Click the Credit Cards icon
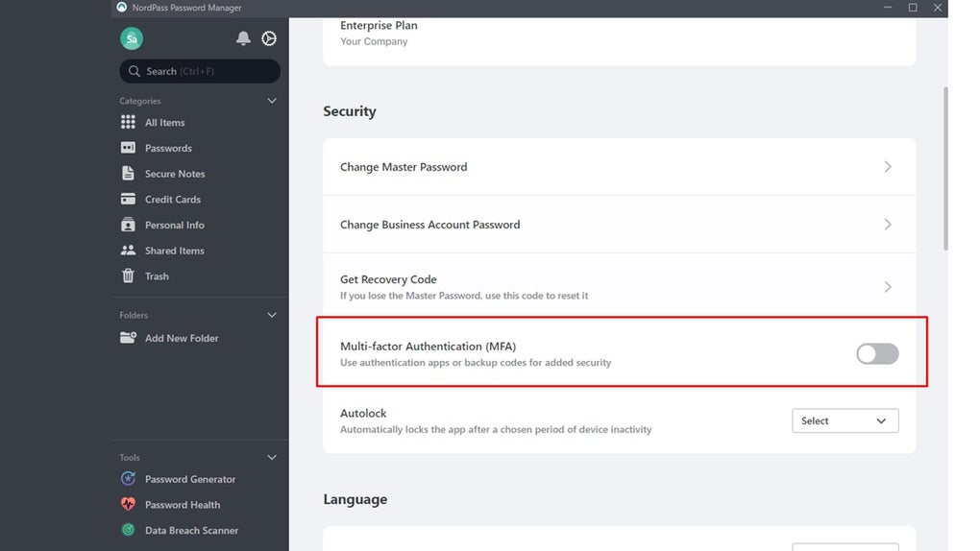The width and height of the screenshot is (980, 551). [128, 199]
